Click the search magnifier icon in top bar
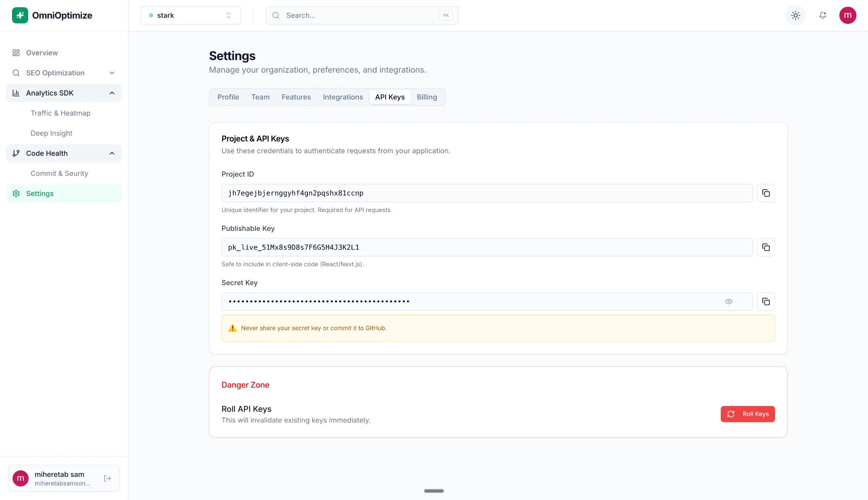868x500 pixels. click(x=276, y=15)
